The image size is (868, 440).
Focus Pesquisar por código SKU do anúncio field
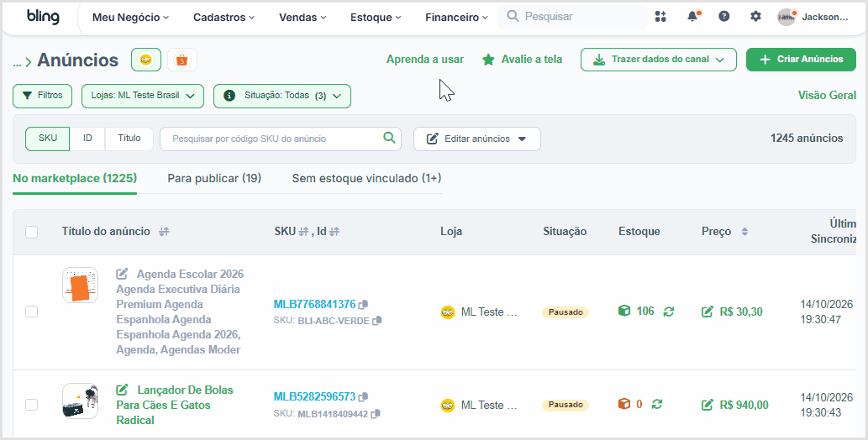280,139
